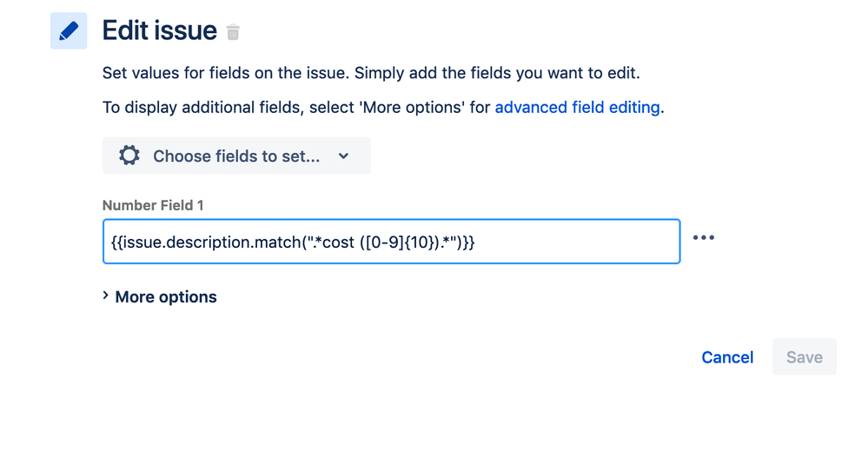Cancel editing the issue action
868x465 pixels.
pyautogui.click(x=727, y=357)
